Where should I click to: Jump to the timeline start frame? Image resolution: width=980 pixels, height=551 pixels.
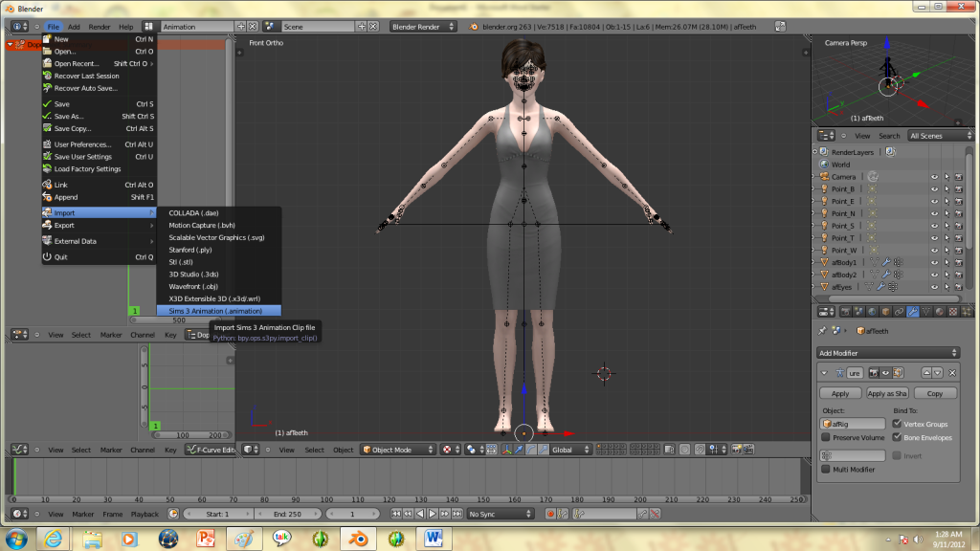(x=396, y=514)
